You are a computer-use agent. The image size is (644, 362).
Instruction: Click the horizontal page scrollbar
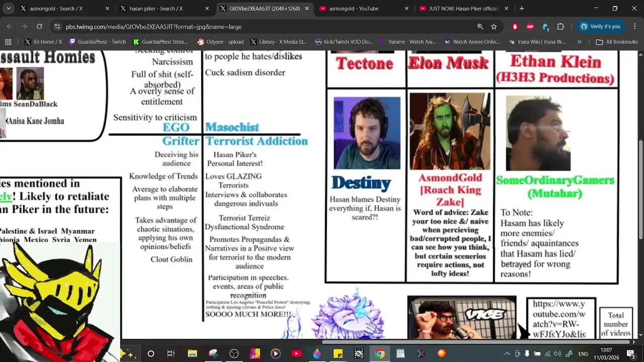(x=475, y=342)
